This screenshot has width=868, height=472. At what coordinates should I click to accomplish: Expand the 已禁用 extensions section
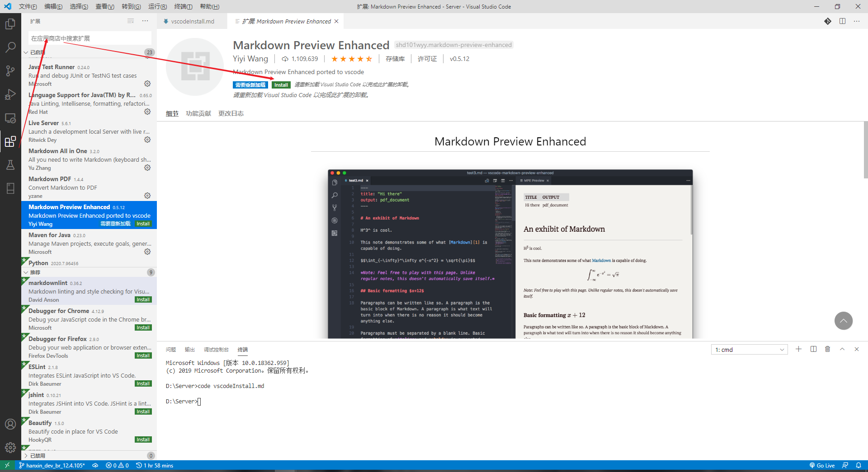(26, 456)
